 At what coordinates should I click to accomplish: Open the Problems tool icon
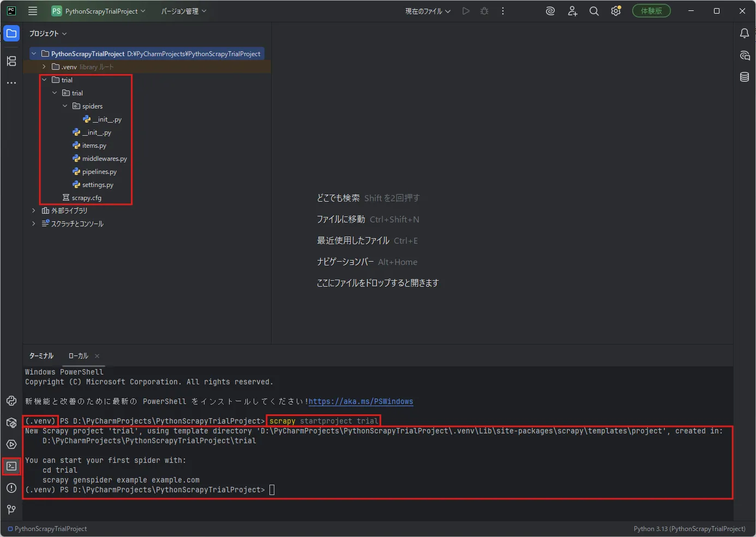pos(11,488)
